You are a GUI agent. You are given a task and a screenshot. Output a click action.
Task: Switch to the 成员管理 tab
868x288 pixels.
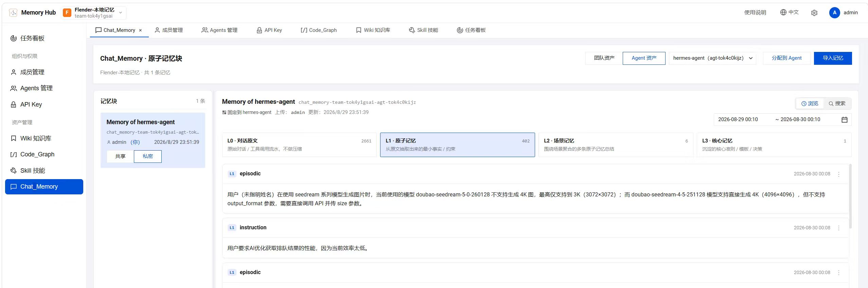click(x=169, y=30)
